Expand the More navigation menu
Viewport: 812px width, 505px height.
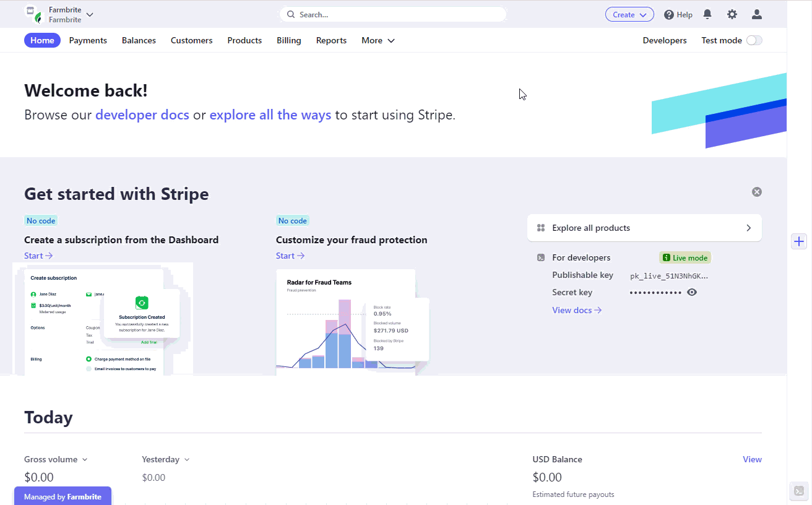pos(378,40)
